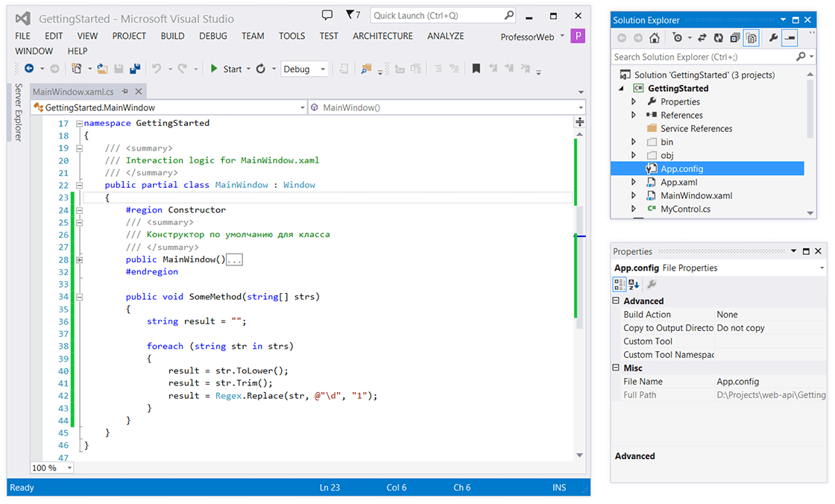Click the Quick Launch magnifier icon
835x504 pixels.
[509, 16]
